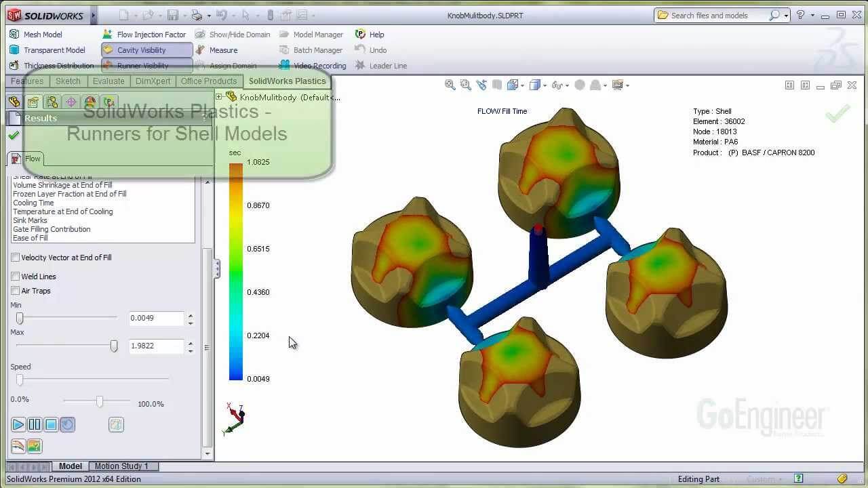
Task: Click the Max slider handle
Action: coord(114,346)
